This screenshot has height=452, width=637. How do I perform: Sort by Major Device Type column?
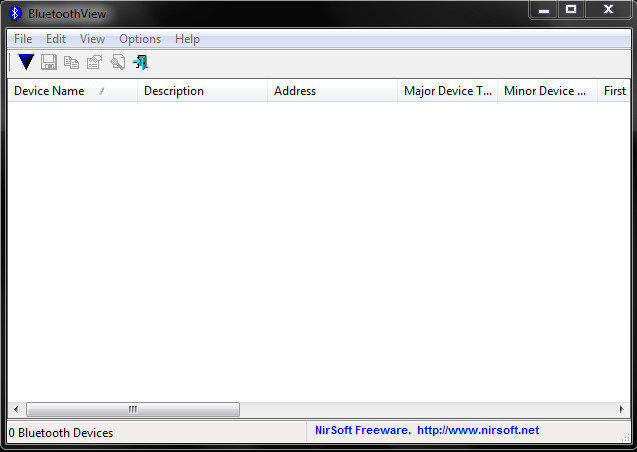click(448, 91)
